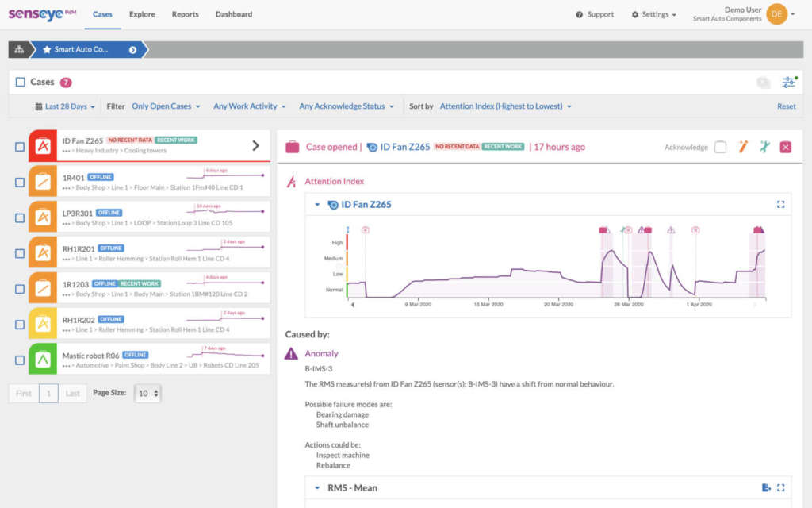Export the RMS - Mean chart data

pos(766,487)
